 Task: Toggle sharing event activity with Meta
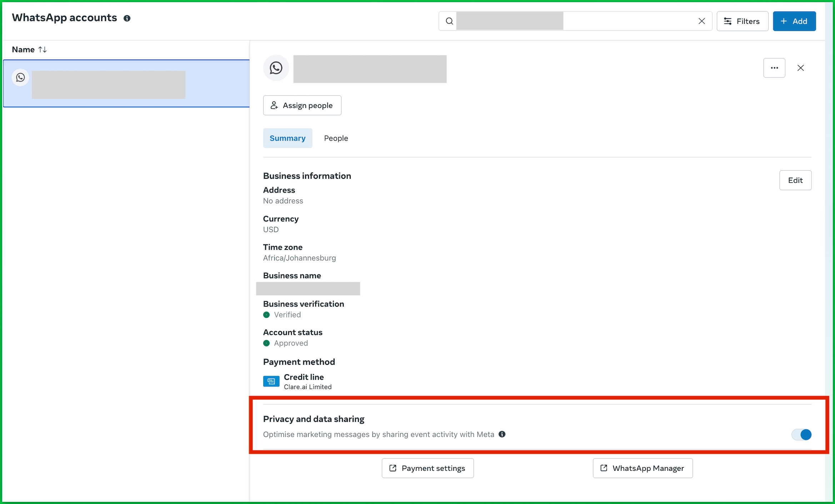point(801,434)
